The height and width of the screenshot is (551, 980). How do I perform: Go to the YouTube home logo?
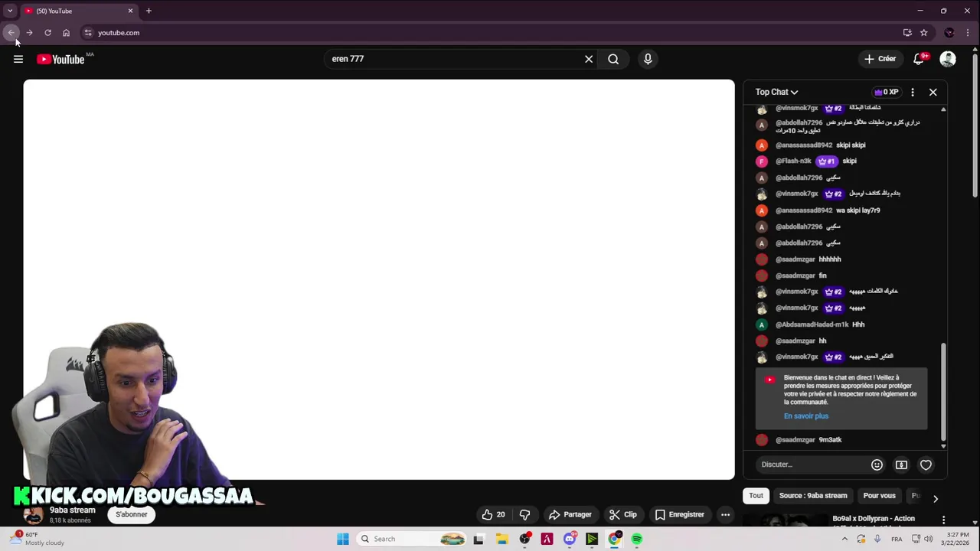coord(60,59)
